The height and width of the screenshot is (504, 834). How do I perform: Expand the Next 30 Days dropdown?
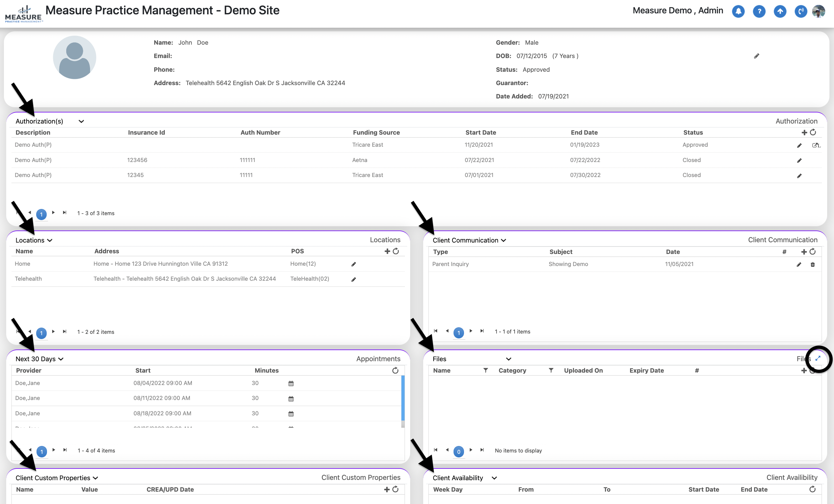tap(61, 359)
